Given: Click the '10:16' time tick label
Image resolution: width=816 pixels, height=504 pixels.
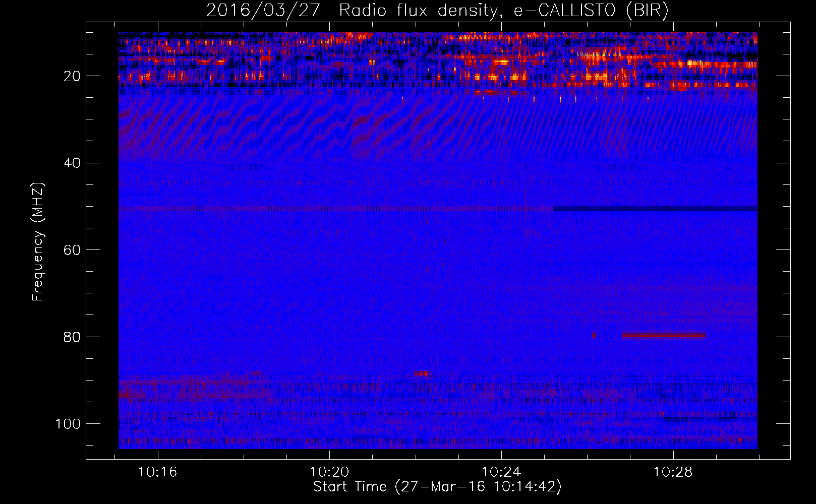Looking at the screenshot, I should click(x=158, y=472).
